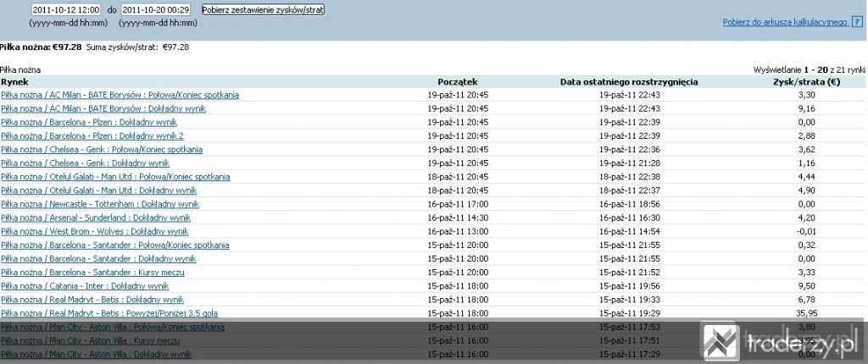Click the 16-paź-11 14:30 start time
This screenshot has width=868, height=364.
pos(458,218)
